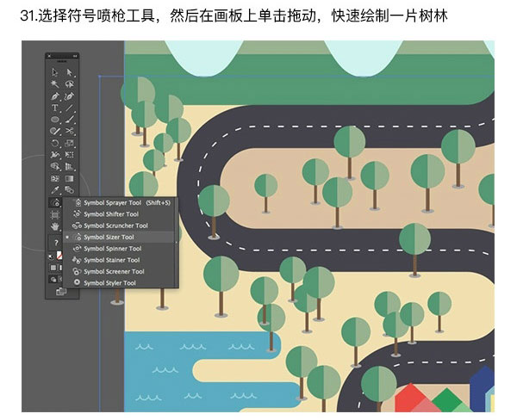The width and height of the screenshot is (517, 420).
Task: Open Change Screen Mode button at toolbar bottom
Action: point(61,292)
